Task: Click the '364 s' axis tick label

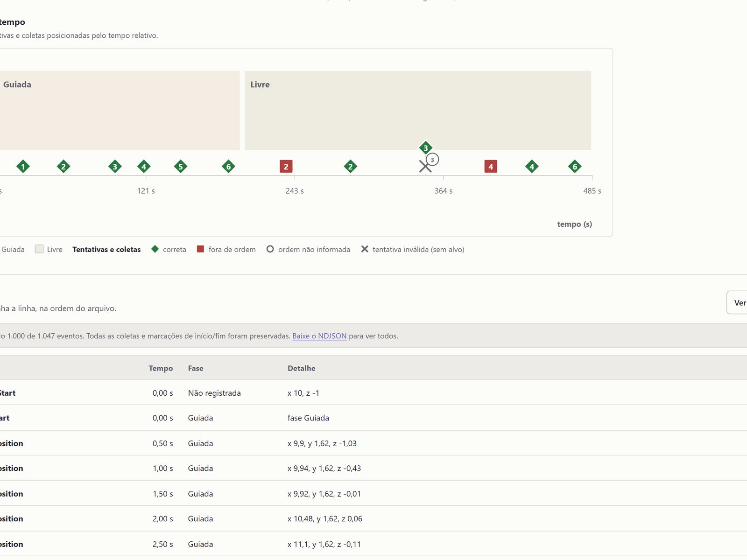Action: point(444,191)
